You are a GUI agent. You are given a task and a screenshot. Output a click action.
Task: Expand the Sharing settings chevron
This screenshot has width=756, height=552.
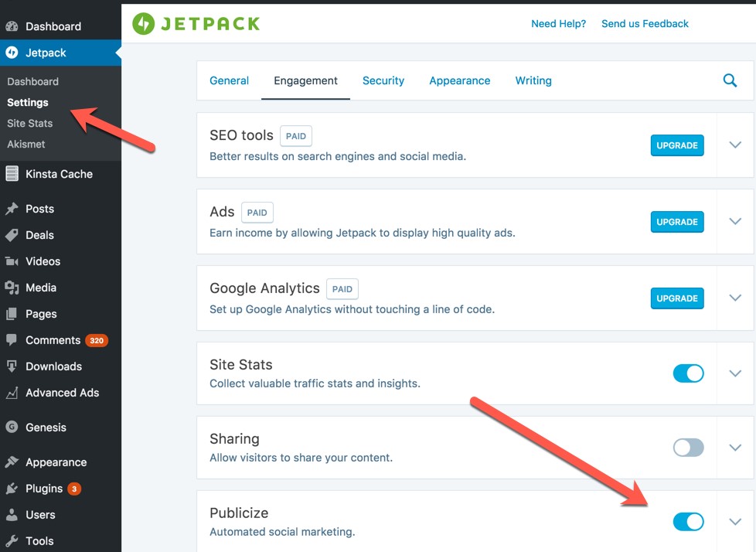tap(735, 448)
